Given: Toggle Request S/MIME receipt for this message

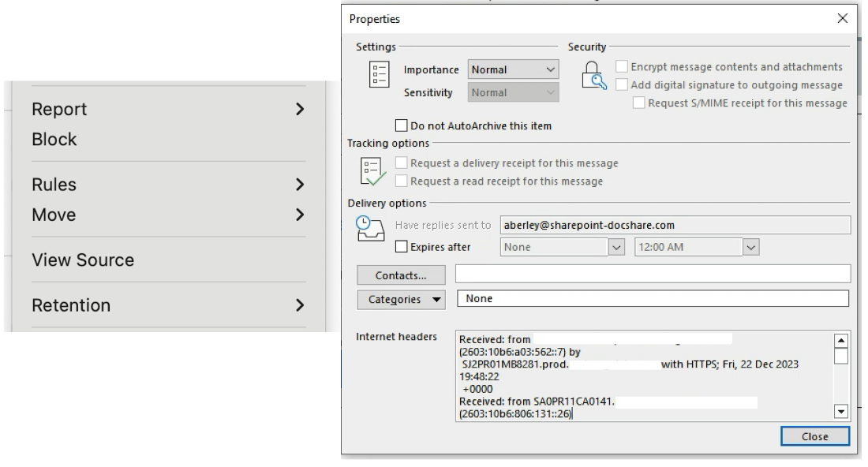Looking at the screenshot, I should [639, 103].
